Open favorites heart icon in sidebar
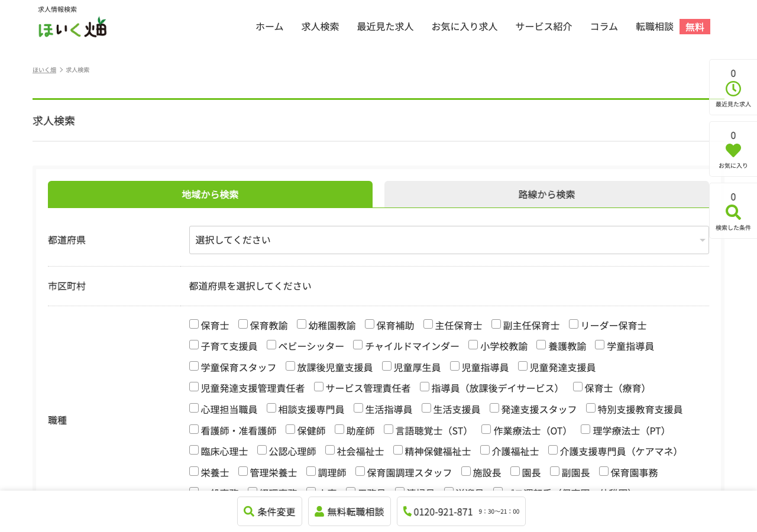The image size is (757, 532). point(733,150)
